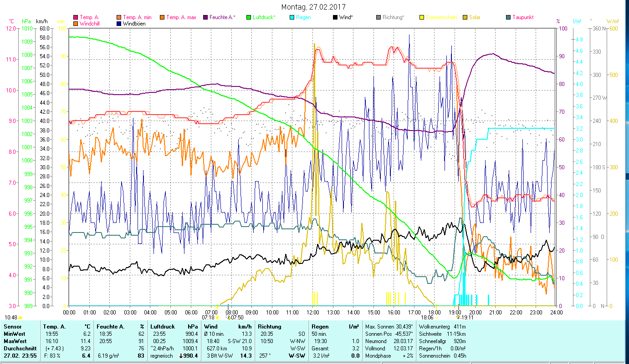Screen dimensions: 629x364
Task: Click the 'Regen/1h 0.0l/m²' entry
Action: (442, 349)
